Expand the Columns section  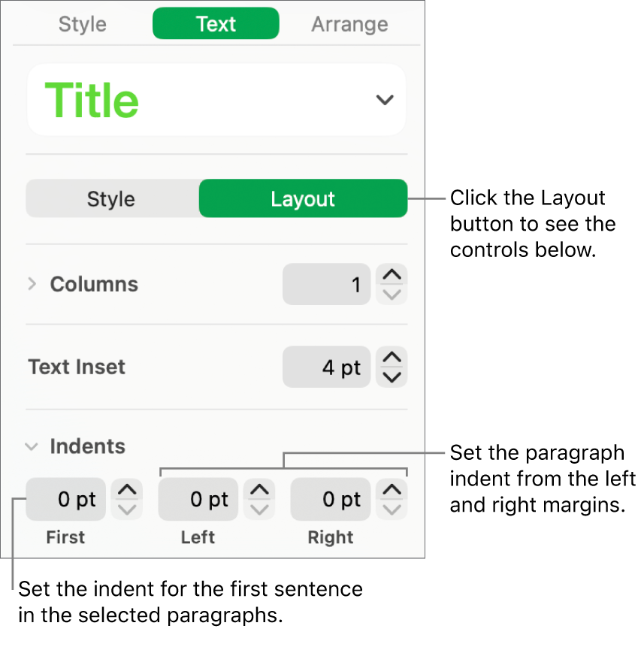click(31, 284)
